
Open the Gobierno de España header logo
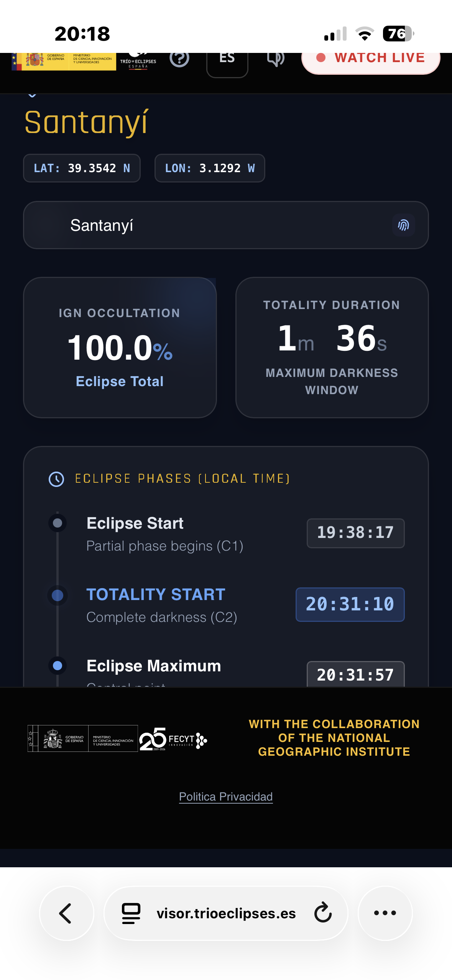click(x=64, y=61)
